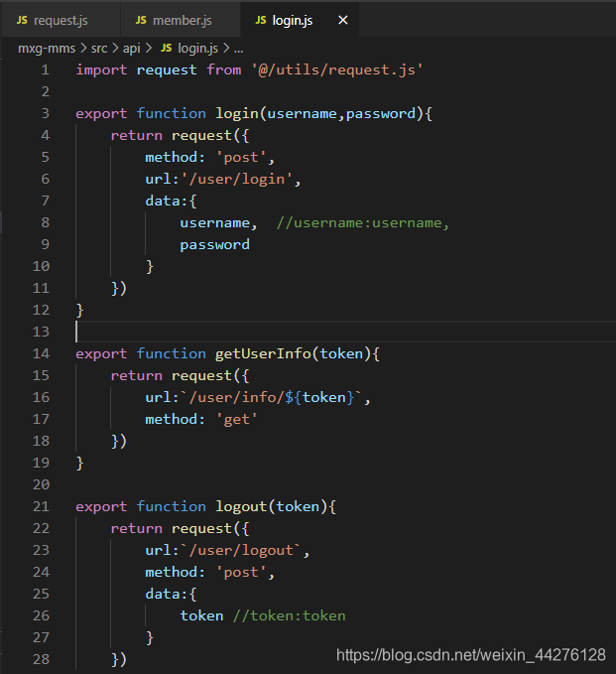The width and height of the screenshot is (616, 674).
Task: Place cursor on empty line 13
Action: pos(346,332)
